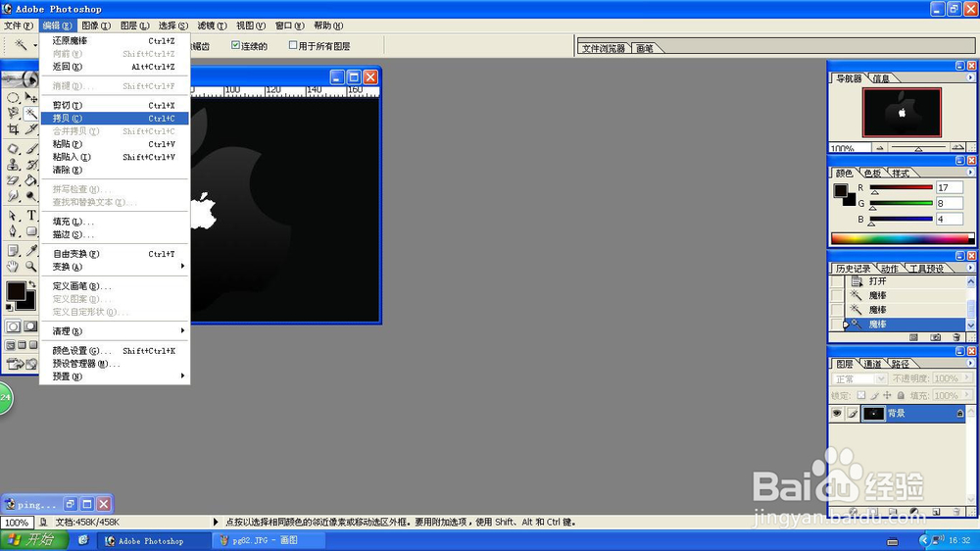Open the 文件浏览器 file browser tab
The height and width of the screenshot is (551, 980).
pos(604,48)
